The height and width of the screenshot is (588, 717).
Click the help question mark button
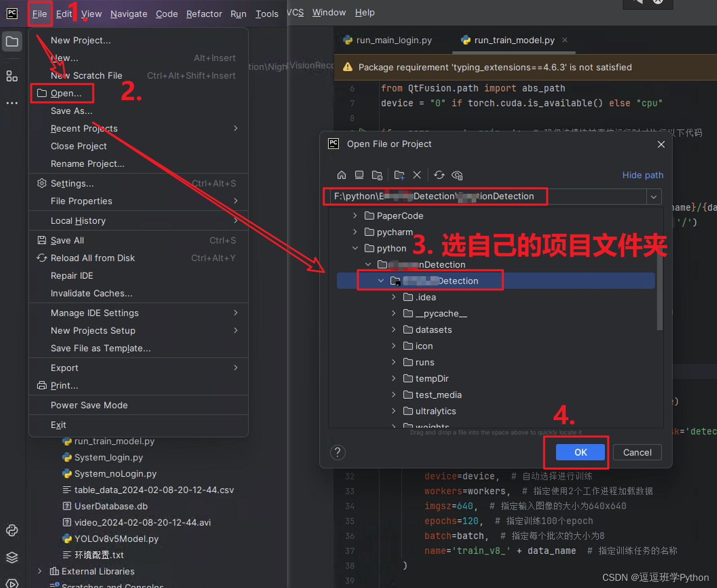[337, 452]
